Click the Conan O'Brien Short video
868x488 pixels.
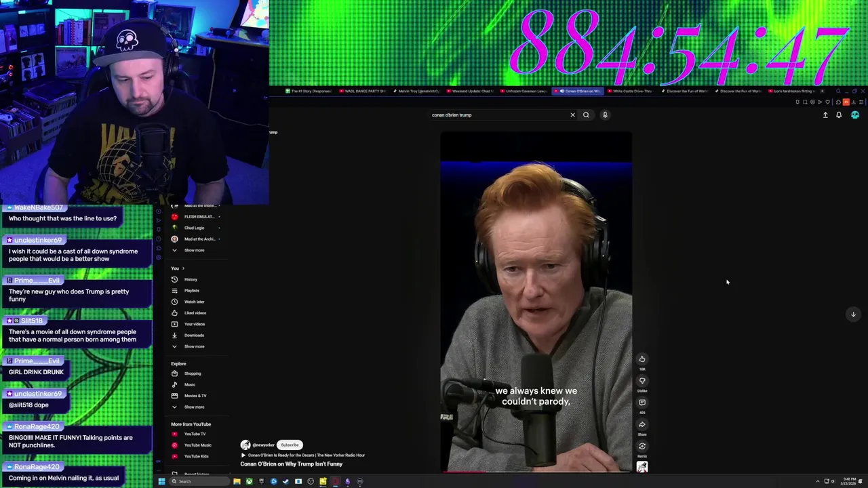(536, 302)
